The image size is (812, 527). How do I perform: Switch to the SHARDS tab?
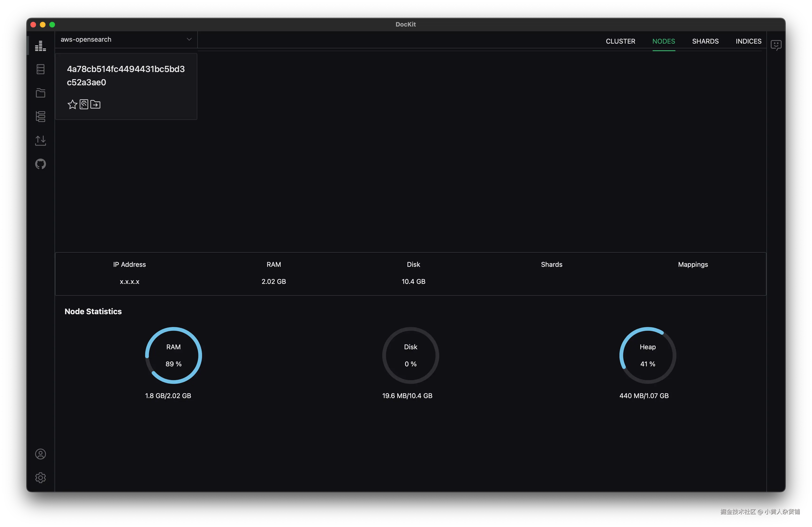click(705, 41)
